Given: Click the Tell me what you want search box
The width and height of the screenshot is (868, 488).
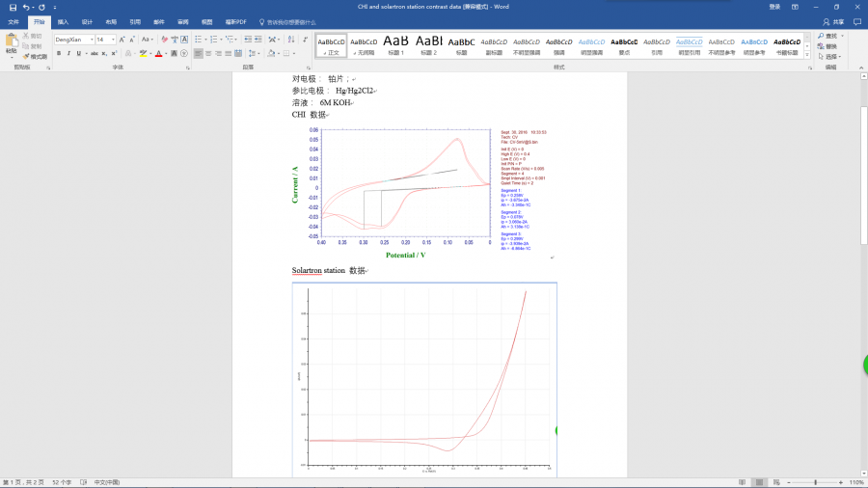Looking at the screenshot, I should (287, 22).
